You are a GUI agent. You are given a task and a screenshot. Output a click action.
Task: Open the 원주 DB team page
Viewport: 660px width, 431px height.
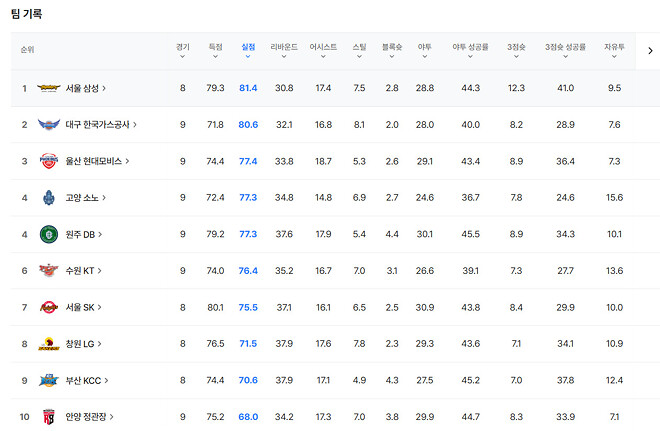pyautogui.click(x=84, y=234)
